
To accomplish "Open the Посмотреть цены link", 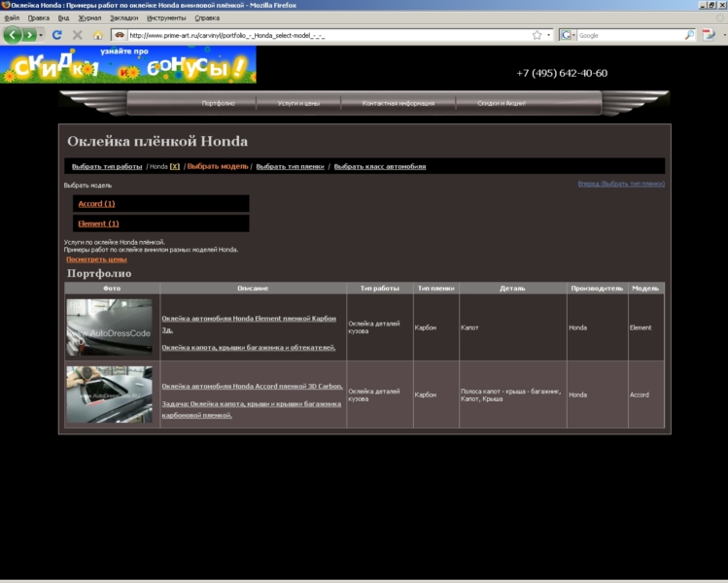I will pyautogui.click(x=96, y=259).
